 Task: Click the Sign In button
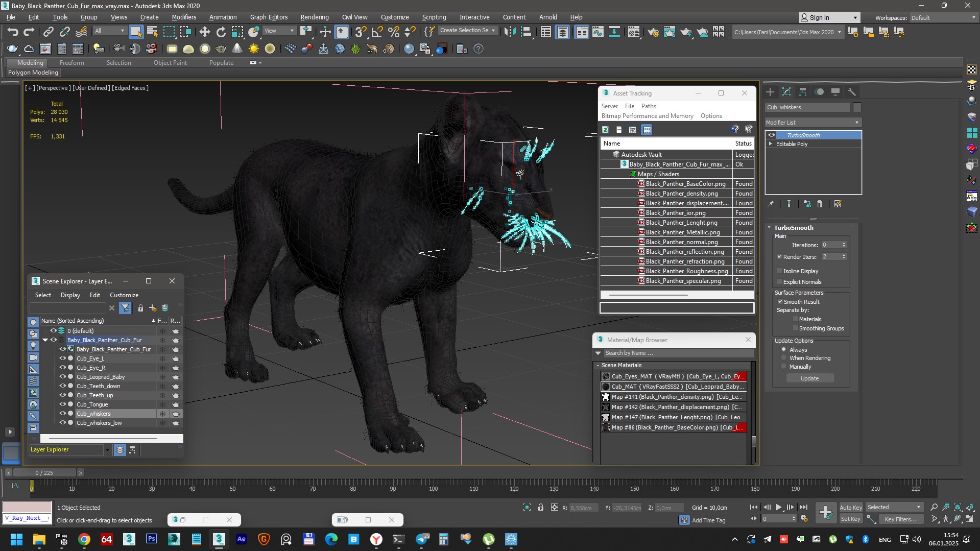(x=829, y=17)
